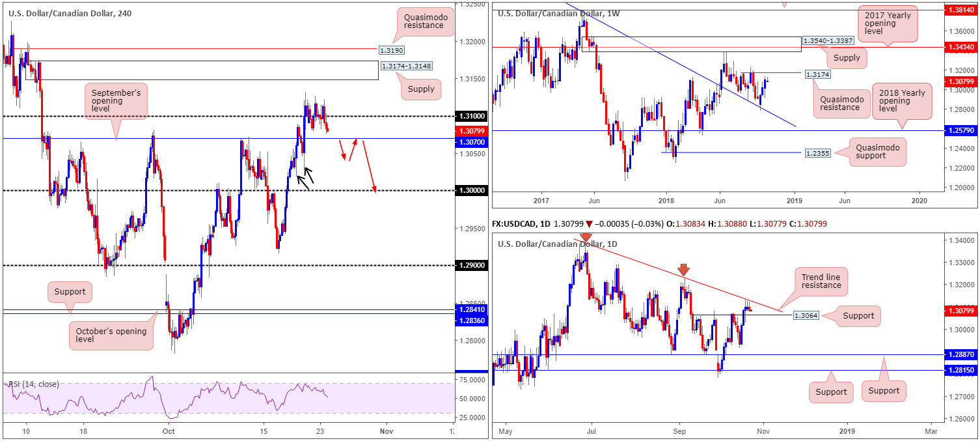980x441 pixels.
Task: Click the RSI (14, close) indicator title
Action: (33, 384)
